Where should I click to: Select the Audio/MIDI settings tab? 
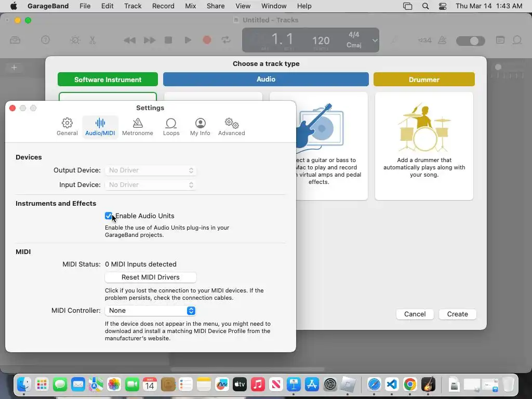click(100, 127)
